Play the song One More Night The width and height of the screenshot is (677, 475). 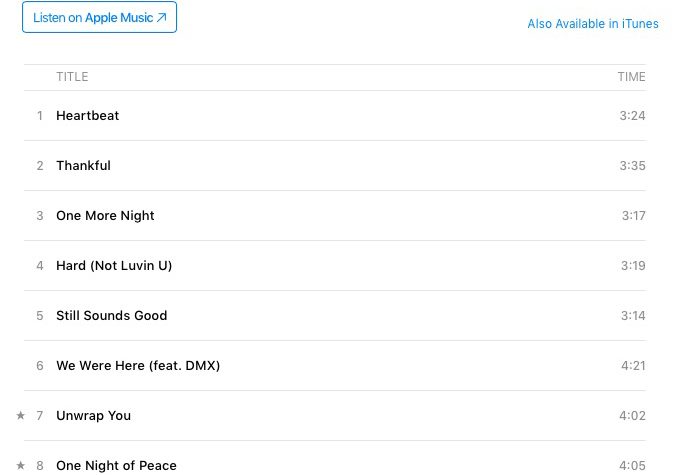(105, 216)
